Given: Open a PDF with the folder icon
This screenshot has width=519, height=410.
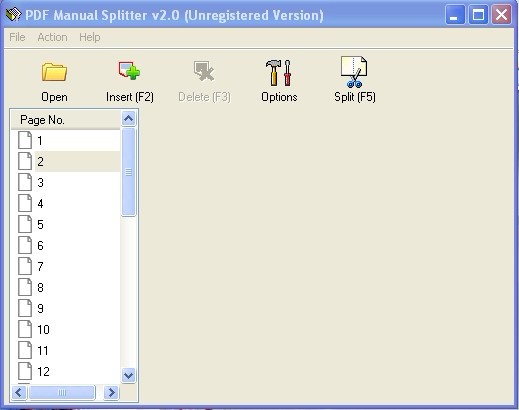Looking at the screenshot, I should pos(54,72).
